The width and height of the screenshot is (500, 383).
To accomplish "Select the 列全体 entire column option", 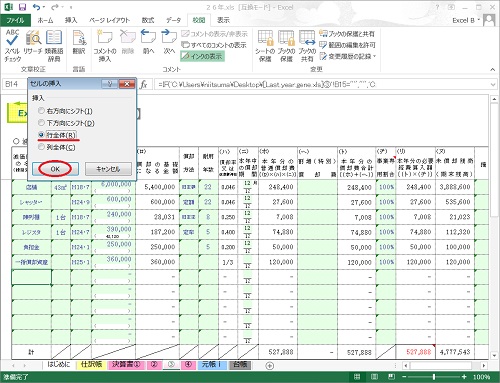I will click(41, 147).
